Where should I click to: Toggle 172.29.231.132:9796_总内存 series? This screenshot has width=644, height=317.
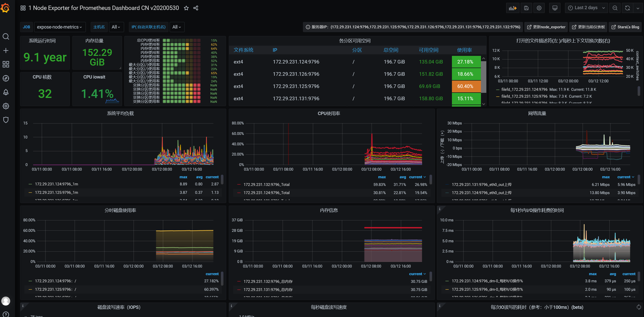[x=268, y=282]
